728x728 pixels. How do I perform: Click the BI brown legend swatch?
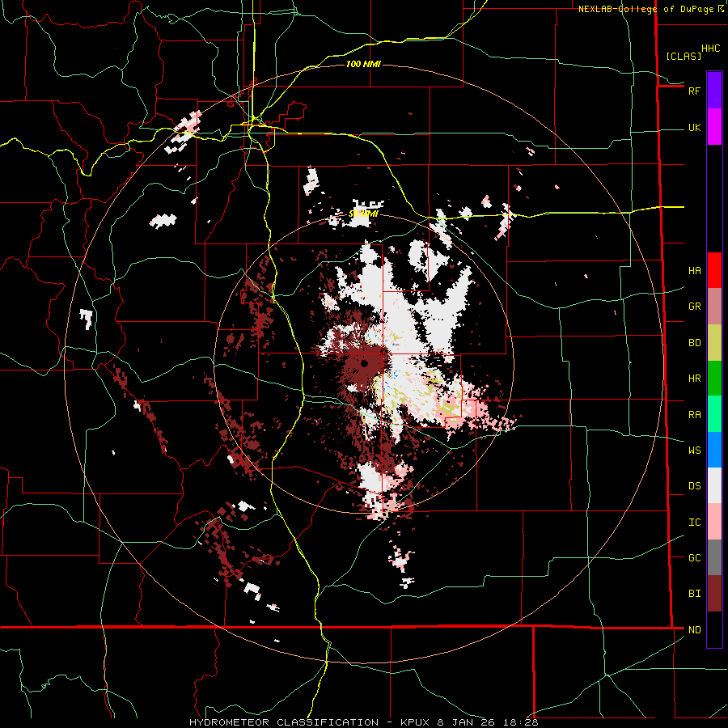714,594
